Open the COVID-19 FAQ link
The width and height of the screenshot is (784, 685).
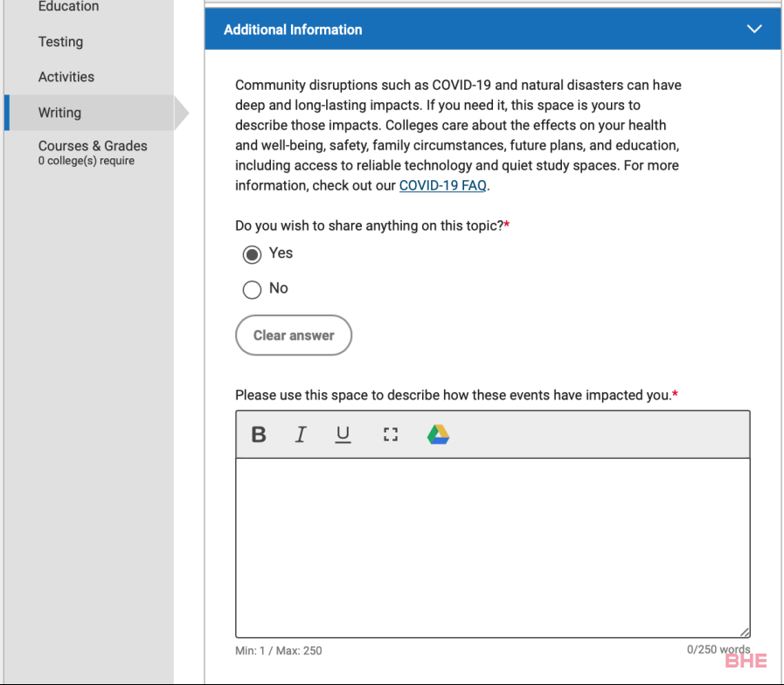442,185
